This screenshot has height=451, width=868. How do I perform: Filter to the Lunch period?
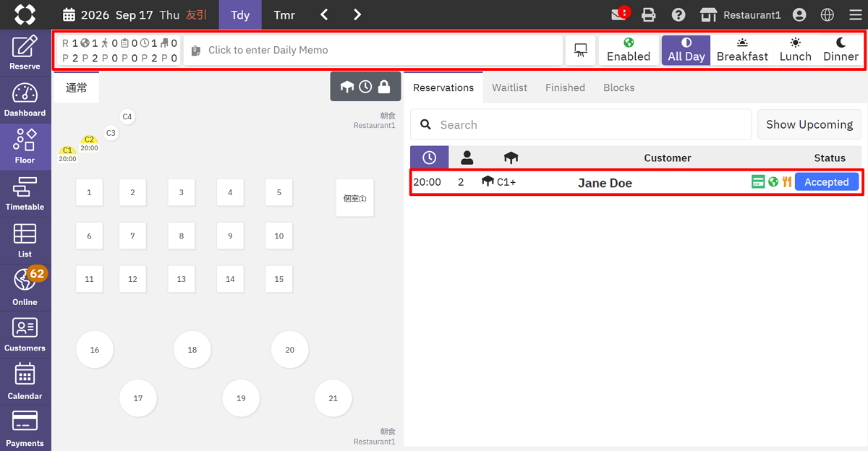[x=796, y=51]
